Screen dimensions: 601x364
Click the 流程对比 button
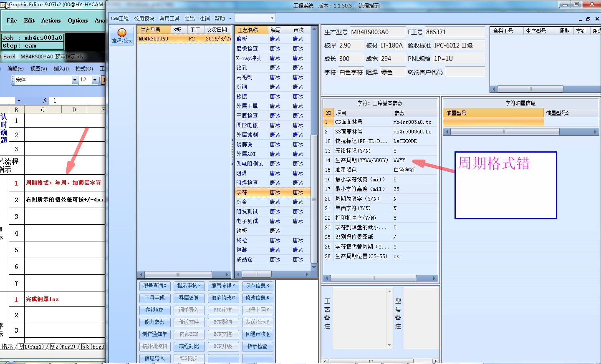tap(189, 346)
